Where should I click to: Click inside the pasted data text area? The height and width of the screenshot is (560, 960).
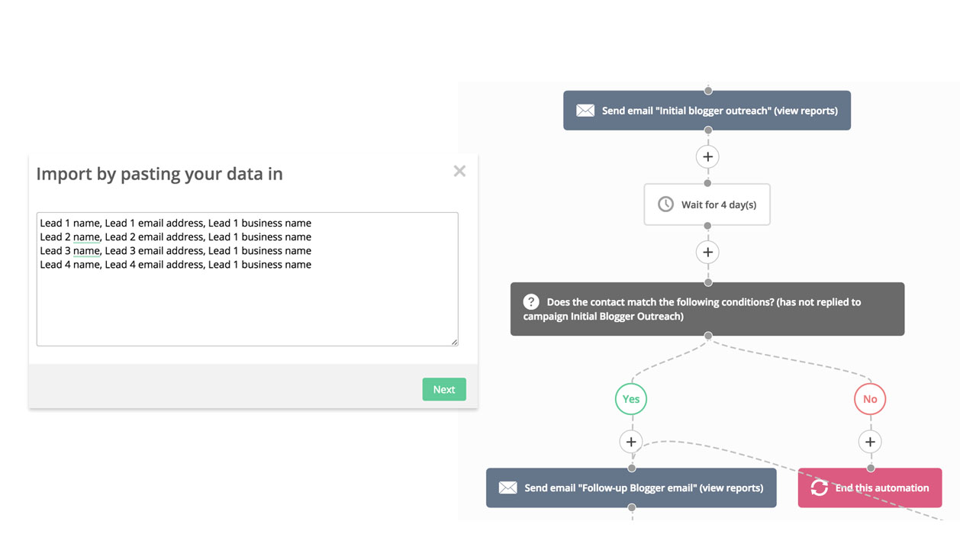[247, 278]
